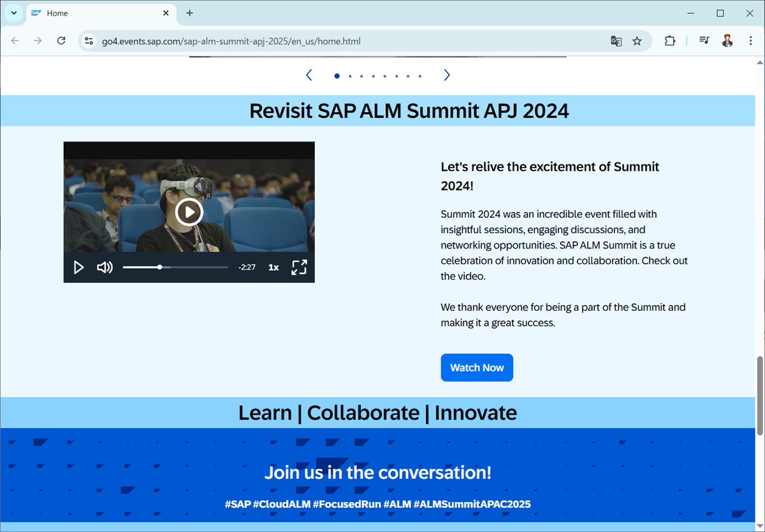Select the sixth carousel dot

pyautogui.click(x=397, y=76)
